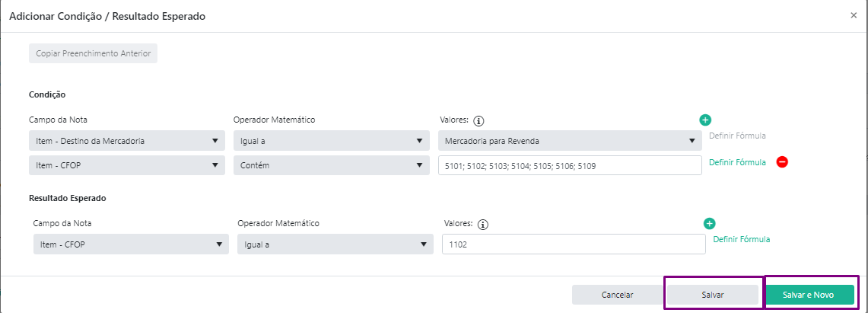The image size is (868, 313).
Task: Open the Igual a dropdown under Resultado Esperado
Action: tap(335, 244)
